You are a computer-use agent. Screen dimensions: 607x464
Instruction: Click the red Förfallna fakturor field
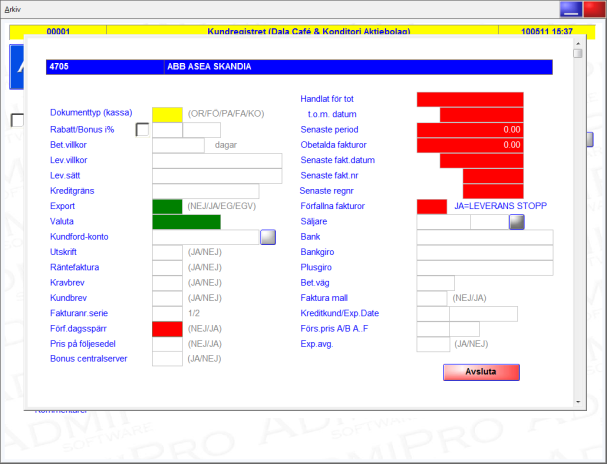(x=432, y=206)
